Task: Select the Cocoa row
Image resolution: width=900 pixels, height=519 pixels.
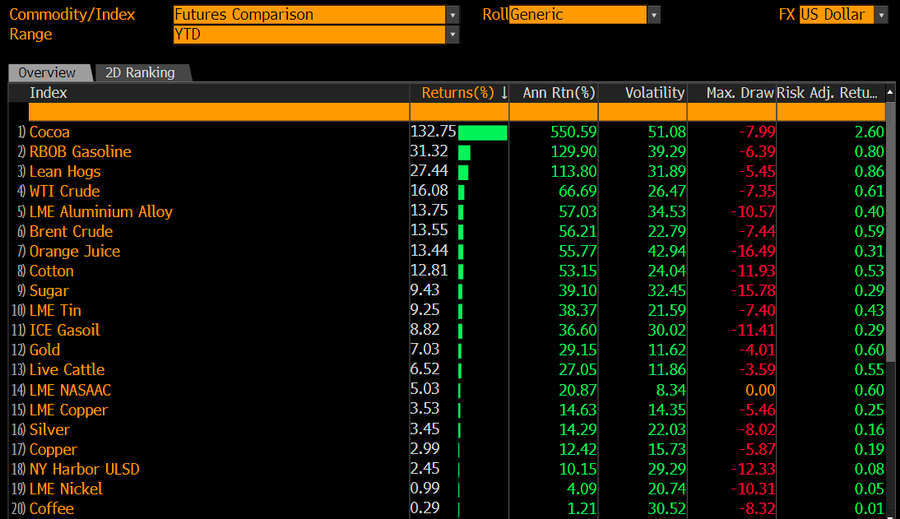Action: 448,132
